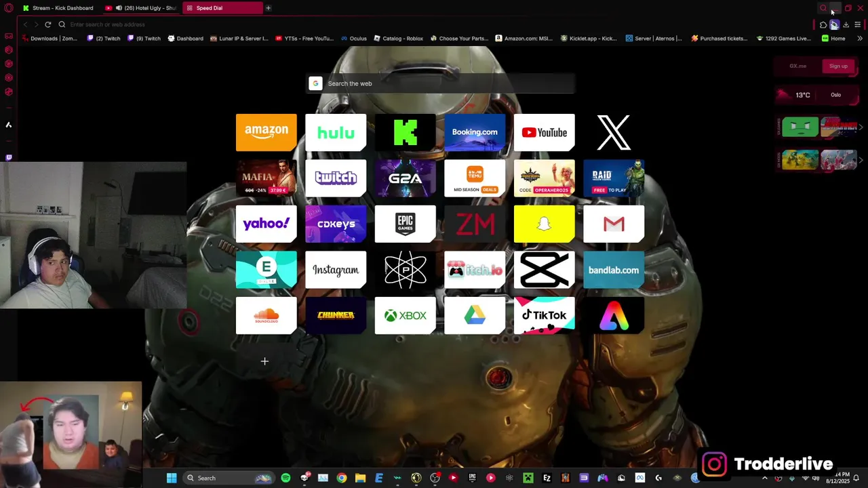The height and width of the screenshot is (488, 868).
Task: Open the itch.io speed dial tile
Action: coord(475,270)
